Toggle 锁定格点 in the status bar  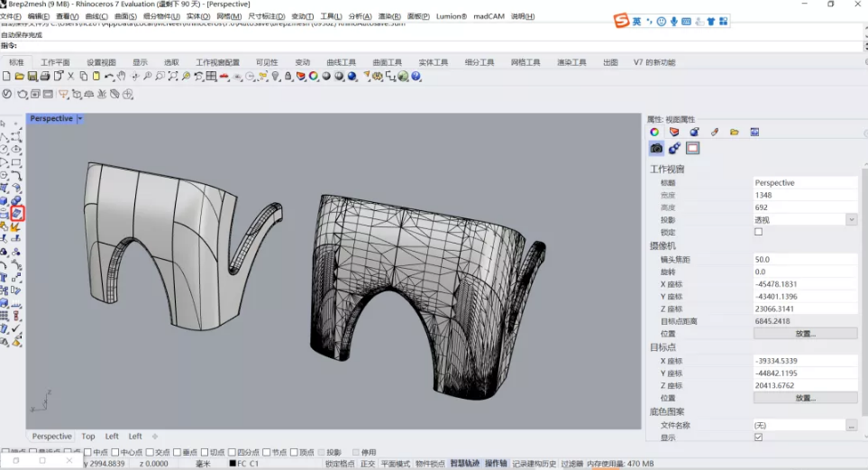[x=339, y=464]
